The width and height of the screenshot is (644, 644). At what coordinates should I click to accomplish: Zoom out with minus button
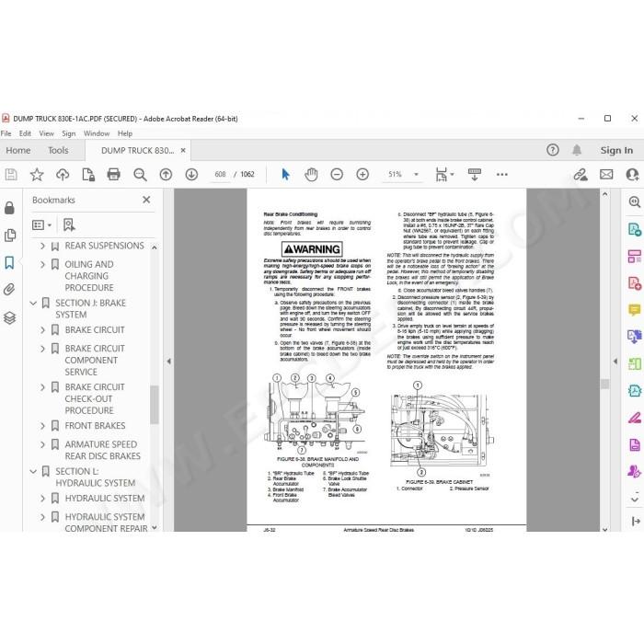tap(337, 175)
